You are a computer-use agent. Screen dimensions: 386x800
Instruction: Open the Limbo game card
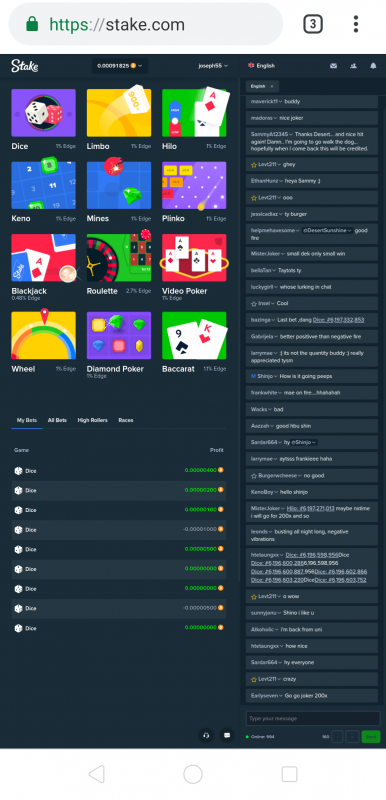point(119,113)
